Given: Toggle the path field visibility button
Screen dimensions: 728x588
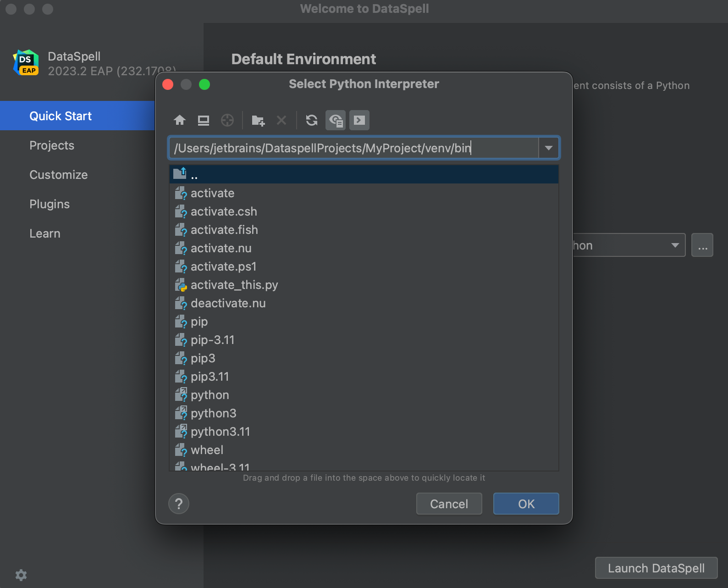Looking at the screenshot, I should [x=359, y=120].
